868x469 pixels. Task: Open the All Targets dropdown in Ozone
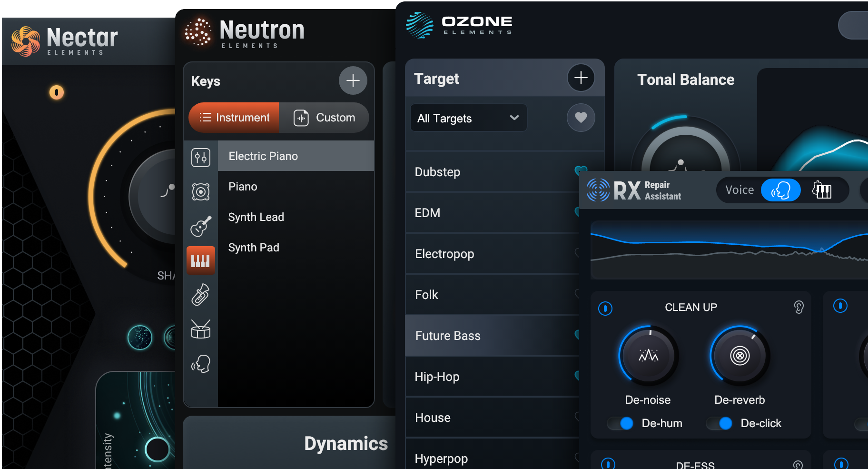tap(468, 118)
